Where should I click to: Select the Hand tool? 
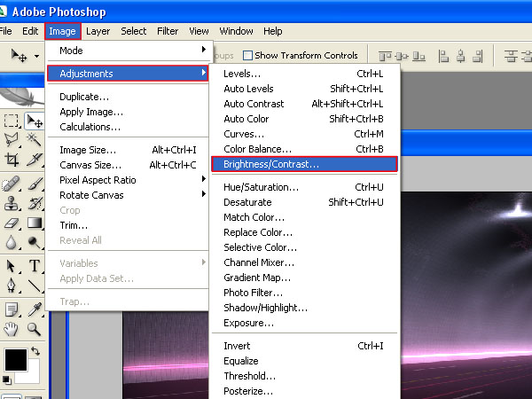pyautogui.click(x=12, y=329)
